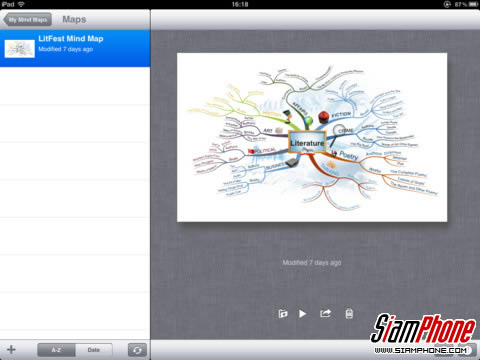Image resolution: width=480 pixels, height=360 pixels.
Task: Tap the Wi-Fi status icon
Action: [21, 4]
